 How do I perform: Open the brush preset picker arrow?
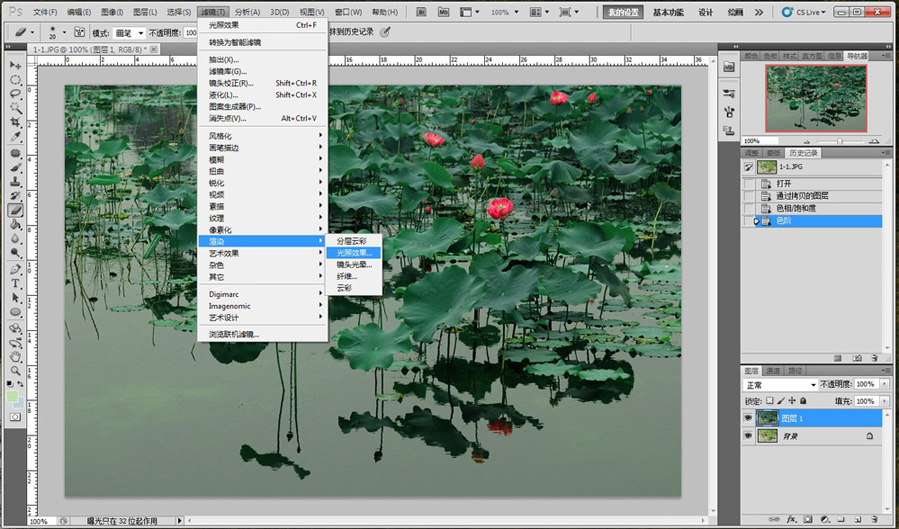[64, 33]
